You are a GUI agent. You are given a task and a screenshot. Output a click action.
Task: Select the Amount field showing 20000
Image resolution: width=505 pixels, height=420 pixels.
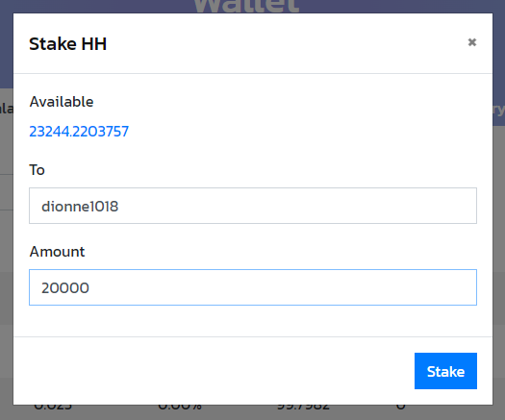[253, 287]
